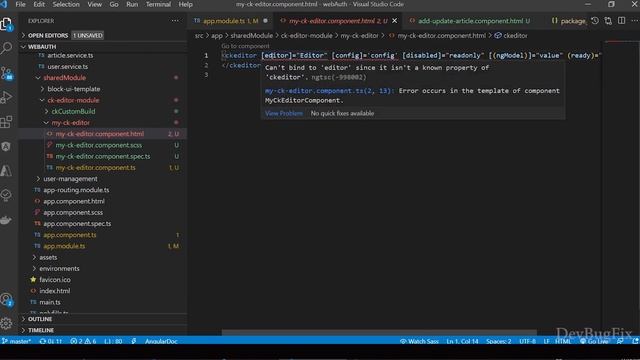The height and width of the screenshot is (360, 640).
Task: Open the Search view in activity bar
Action: point(7,48)
